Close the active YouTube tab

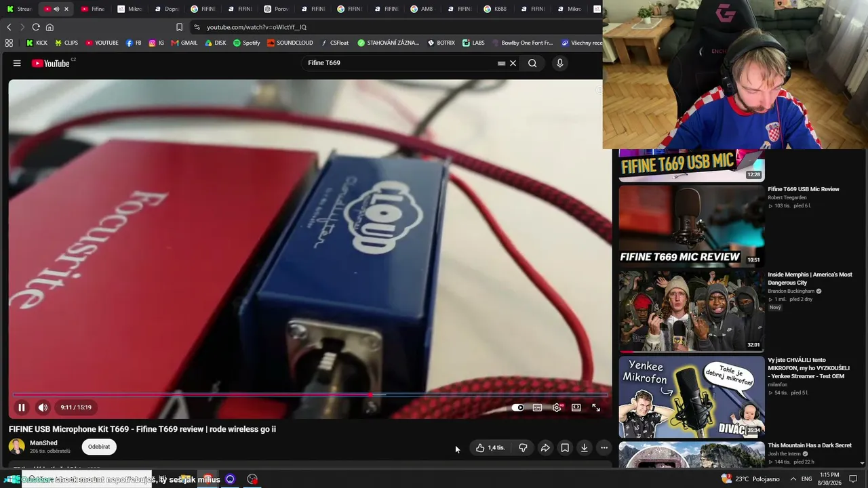pyautogui.click(x=66, y=9)
